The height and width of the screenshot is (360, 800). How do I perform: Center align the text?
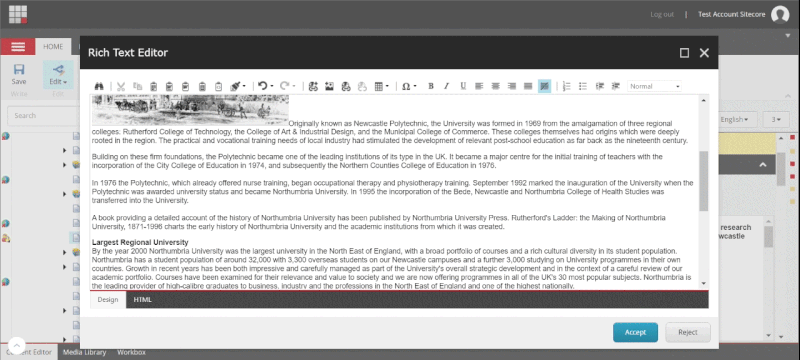point(495,86)
